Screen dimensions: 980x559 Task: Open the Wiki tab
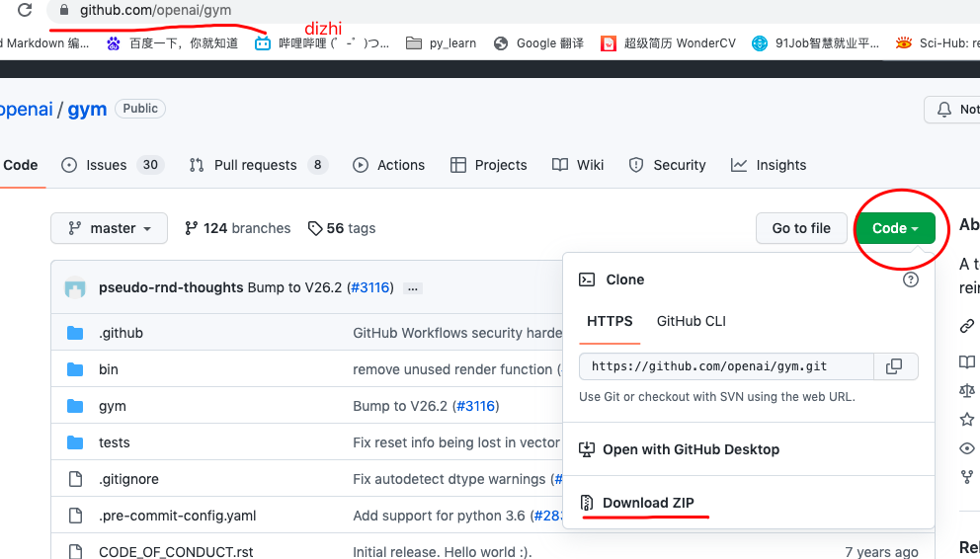(x=578, y=165)
